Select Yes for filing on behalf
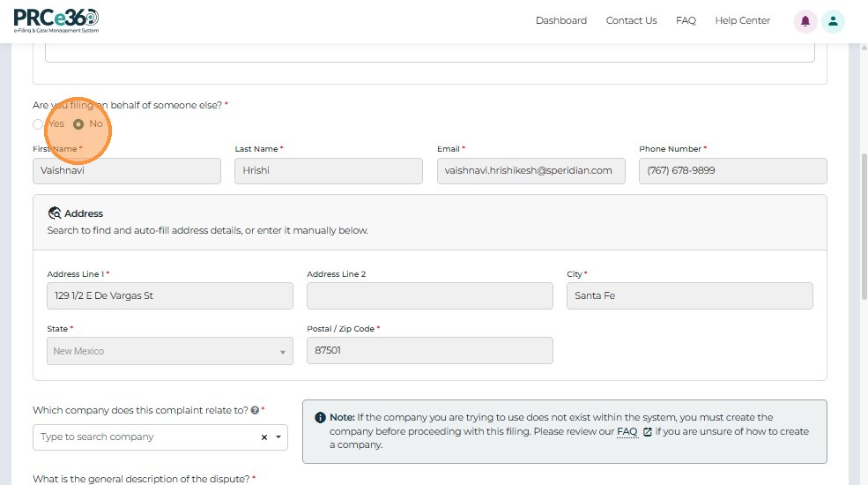Screen dimensions: 868x485 point(38,124)
